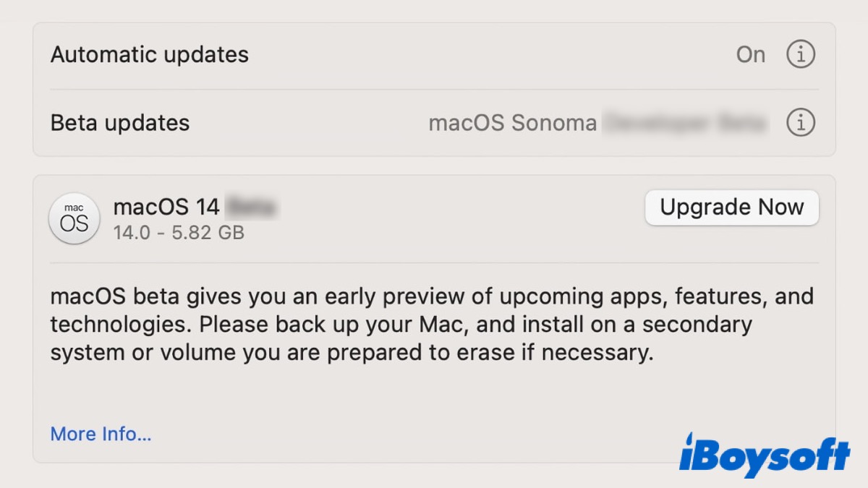Select the Automatic updates row
868x488 pixels.
click(149, 54)
